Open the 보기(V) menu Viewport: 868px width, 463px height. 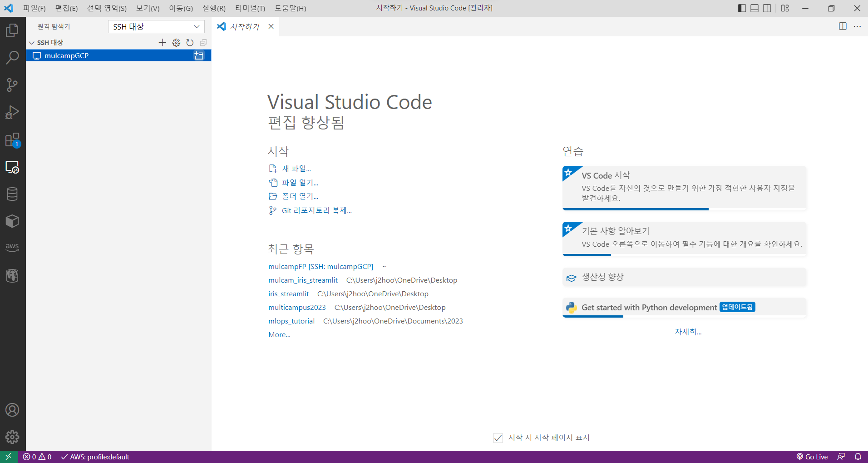click(x=148, y=8)
